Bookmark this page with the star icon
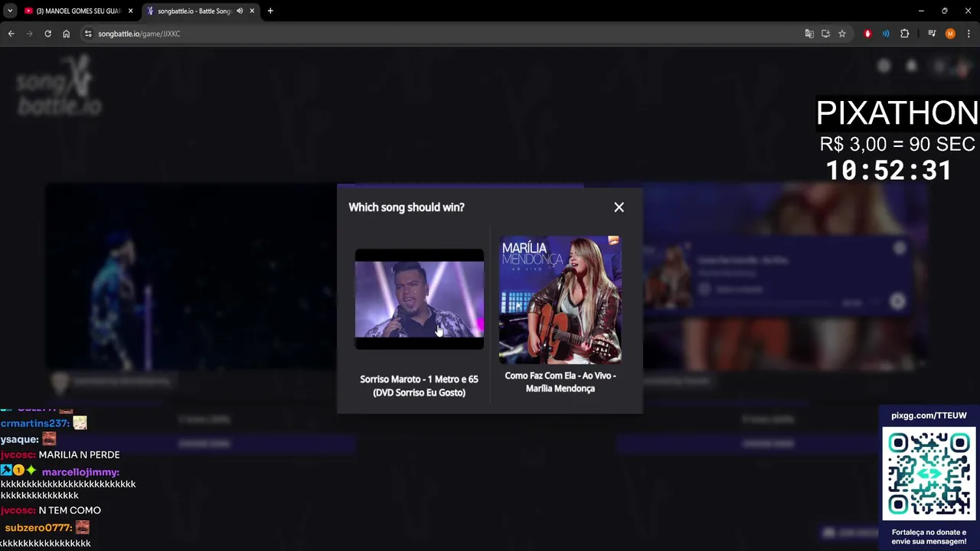Viewport: 980px width, 551px height. pos(842,34)
